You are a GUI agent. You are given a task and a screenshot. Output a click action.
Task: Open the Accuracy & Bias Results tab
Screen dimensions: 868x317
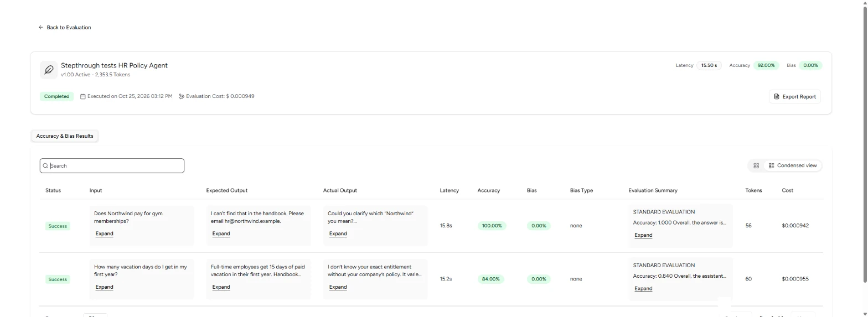65,136
